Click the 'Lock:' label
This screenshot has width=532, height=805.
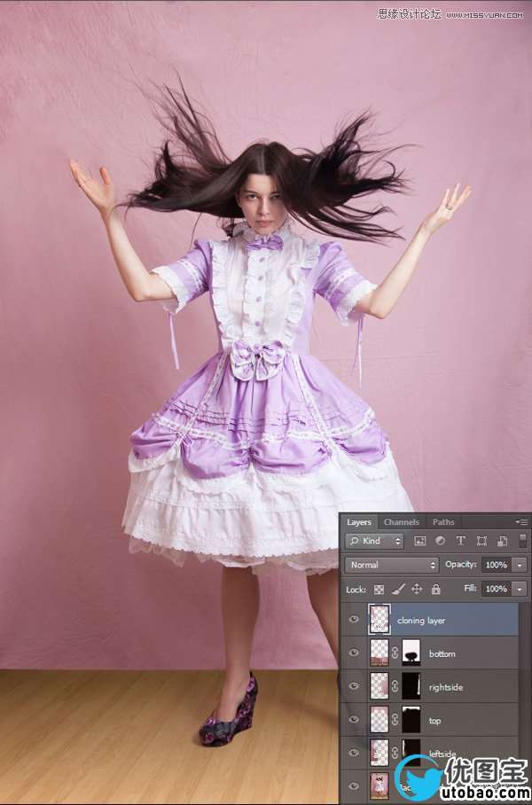pyautogui.click(x=356, y=590)
